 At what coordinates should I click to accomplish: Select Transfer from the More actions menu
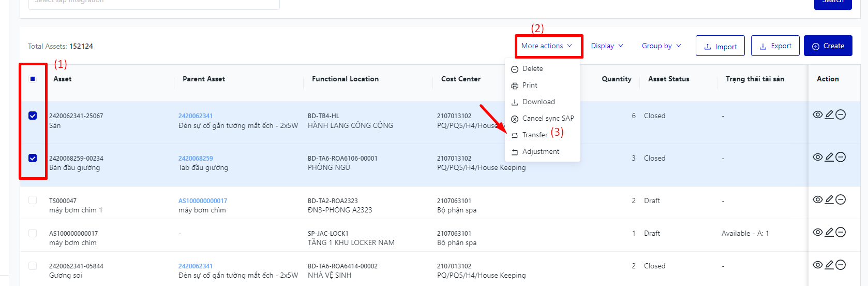[x=534, y=135]
